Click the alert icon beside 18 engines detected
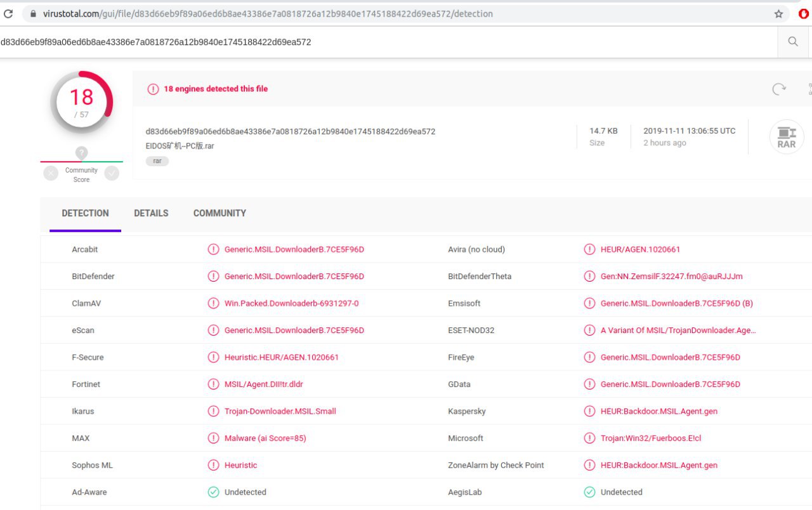812x510 pixels. point(153,89)
